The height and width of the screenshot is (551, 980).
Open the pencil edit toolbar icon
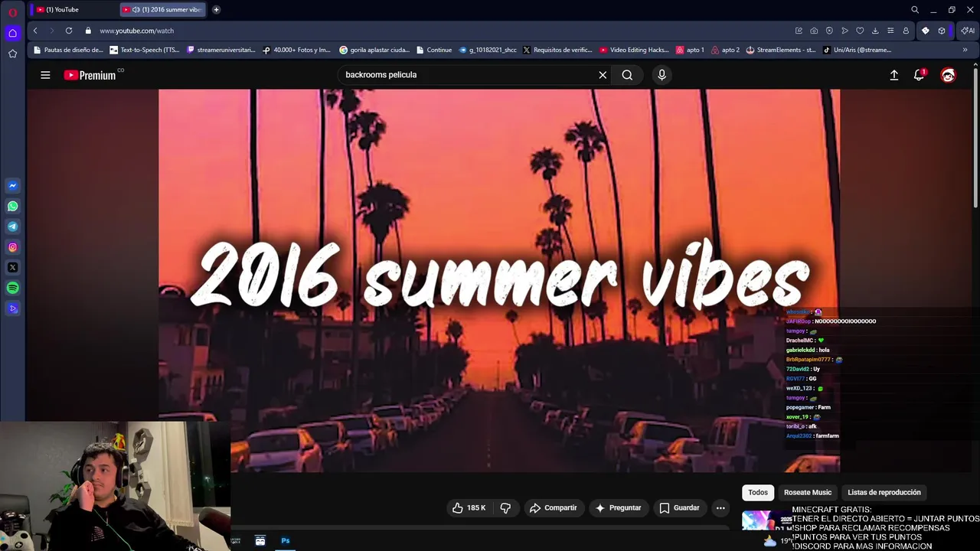point(799,31)
